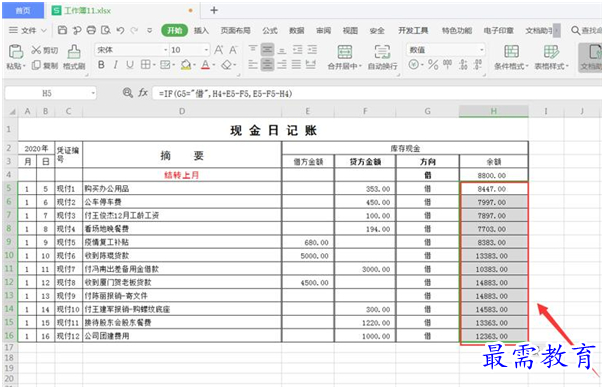Click the currency ¥ format icon
Screen dimensions: 604x388
413,65
